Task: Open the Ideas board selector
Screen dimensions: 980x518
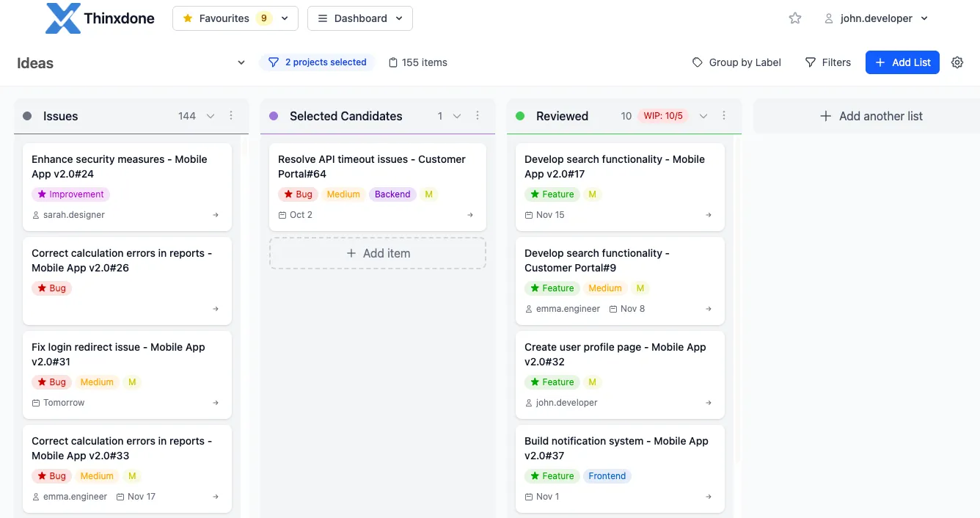Action: [x=241, y=62]
